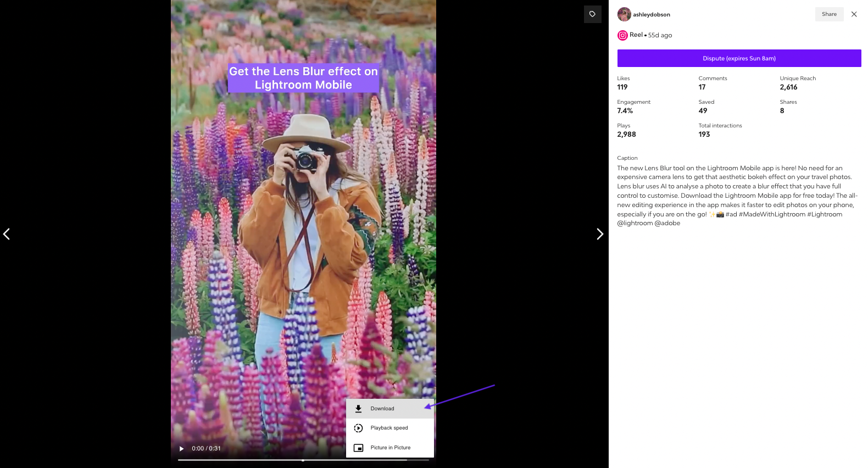868x468 pixels.
Task: Select Picture in Picture menu option
Action: 390,448
